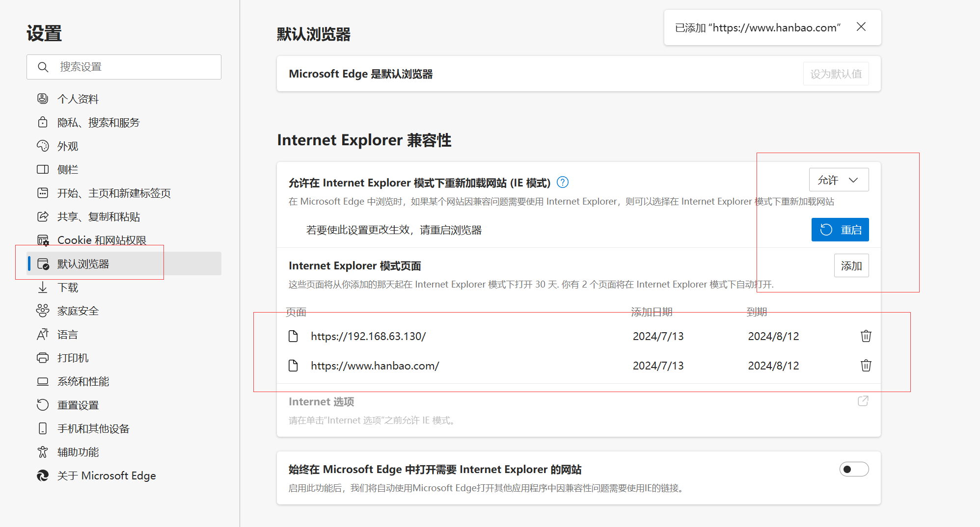Click the Appearance (外观) palette icon

tap(43, 146)
